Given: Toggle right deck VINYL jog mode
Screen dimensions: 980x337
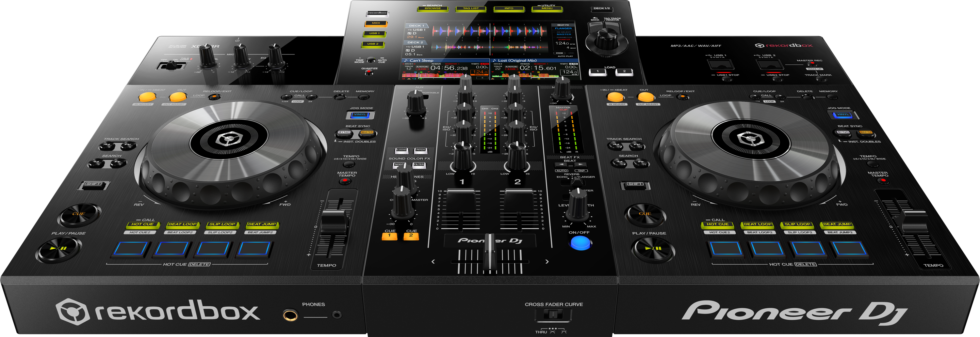Looking at the screenshot, I should tap(843, 115).
